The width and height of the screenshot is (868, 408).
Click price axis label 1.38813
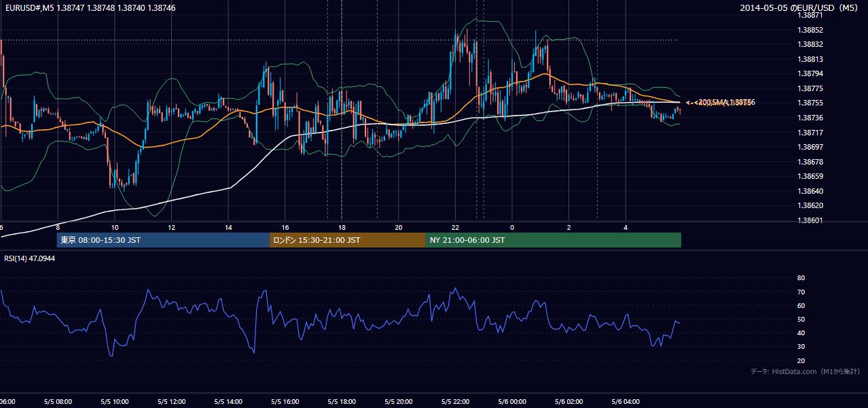tap(810, 59)
